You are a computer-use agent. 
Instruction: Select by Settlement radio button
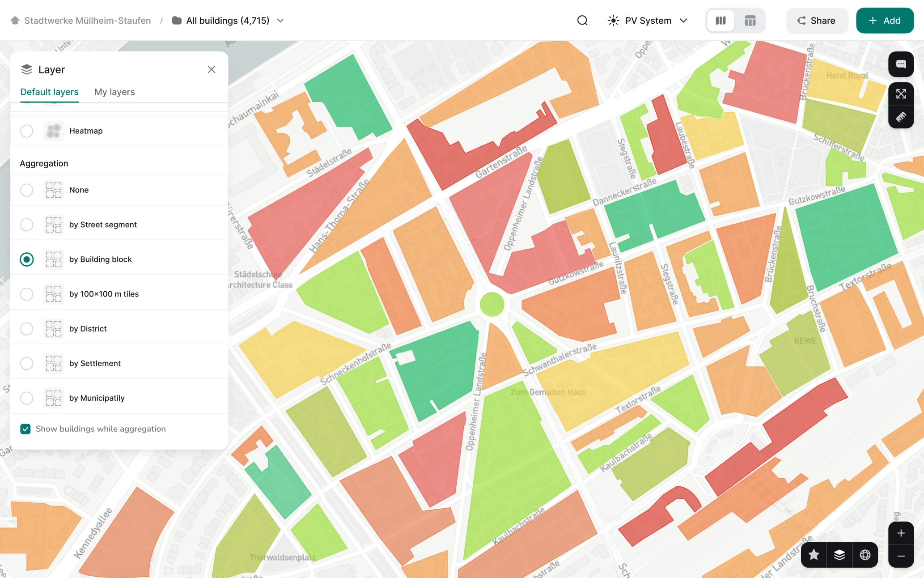27,363
